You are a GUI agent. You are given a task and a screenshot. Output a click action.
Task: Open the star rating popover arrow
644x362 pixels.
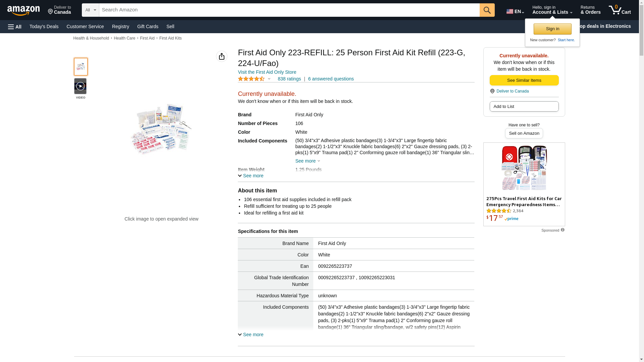[269, 79]
